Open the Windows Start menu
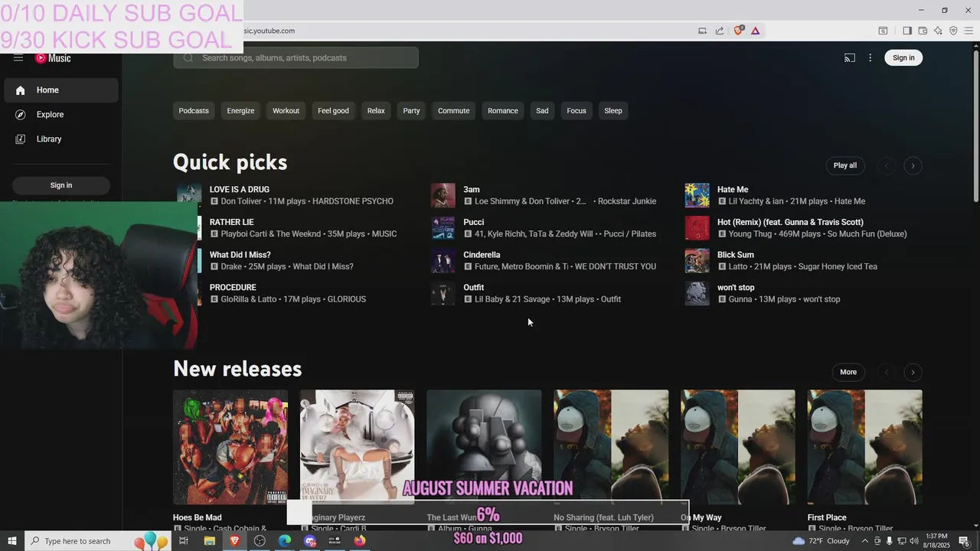The height and width of the screenshot is (551, 980). pyautogui.click(x=12, y=541)
